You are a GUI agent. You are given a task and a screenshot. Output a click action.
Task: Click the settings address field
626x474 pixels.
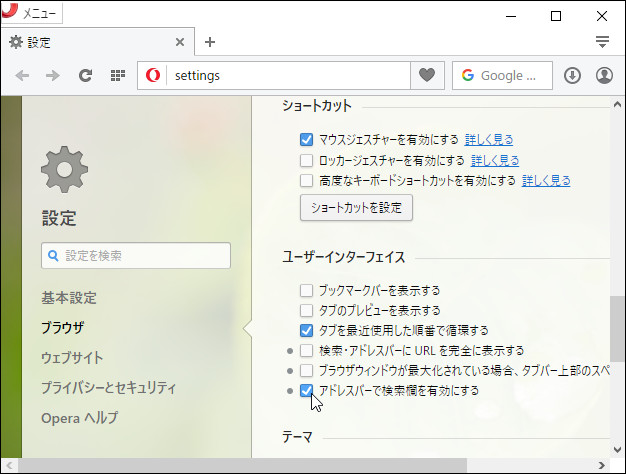288,75
